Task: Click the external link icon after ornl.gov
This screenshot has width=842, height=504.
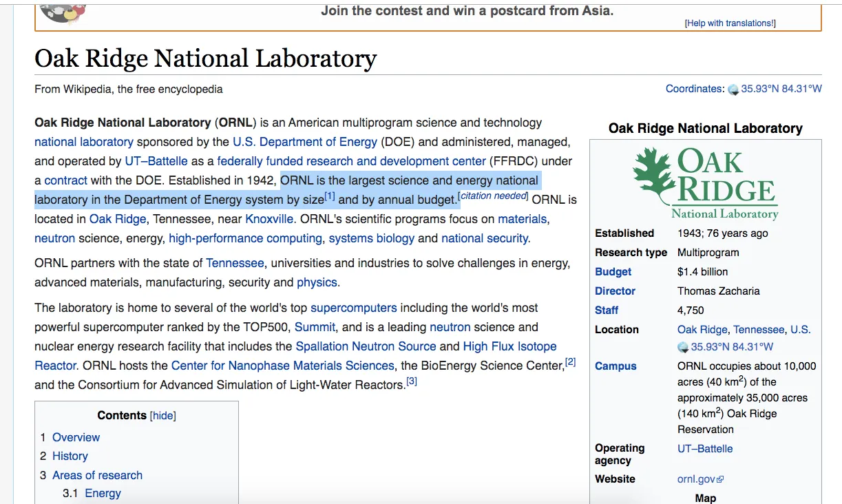Action: tap(720, 479)
